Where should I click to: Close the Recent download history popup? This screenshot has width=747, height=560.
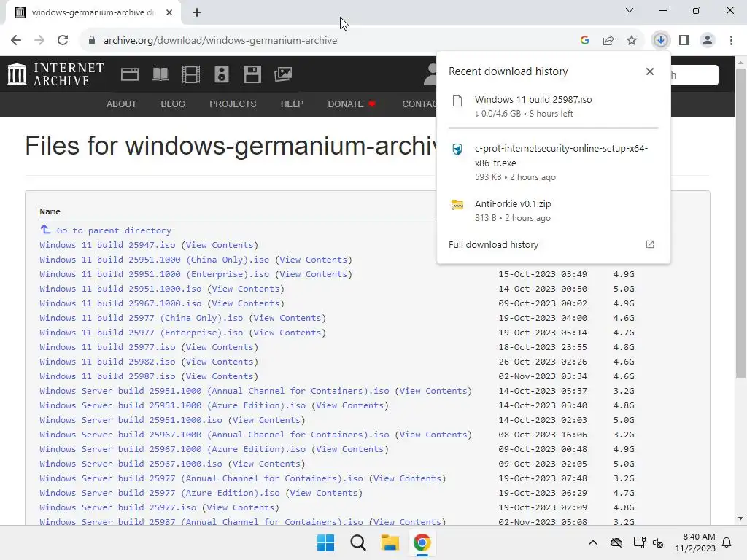click(650, 71)
